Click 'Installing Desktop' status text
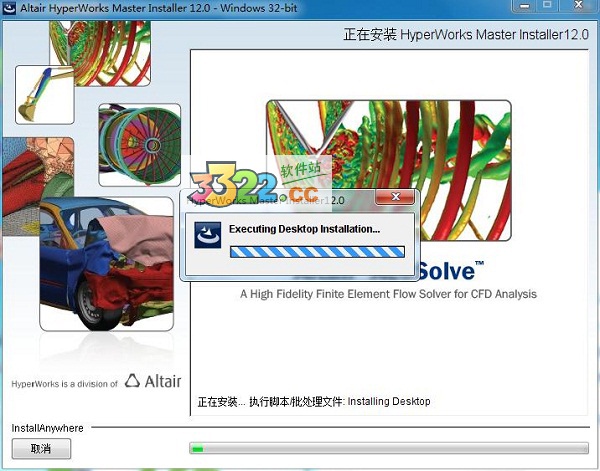Screen dimensions: 600x471 point(389,401)
